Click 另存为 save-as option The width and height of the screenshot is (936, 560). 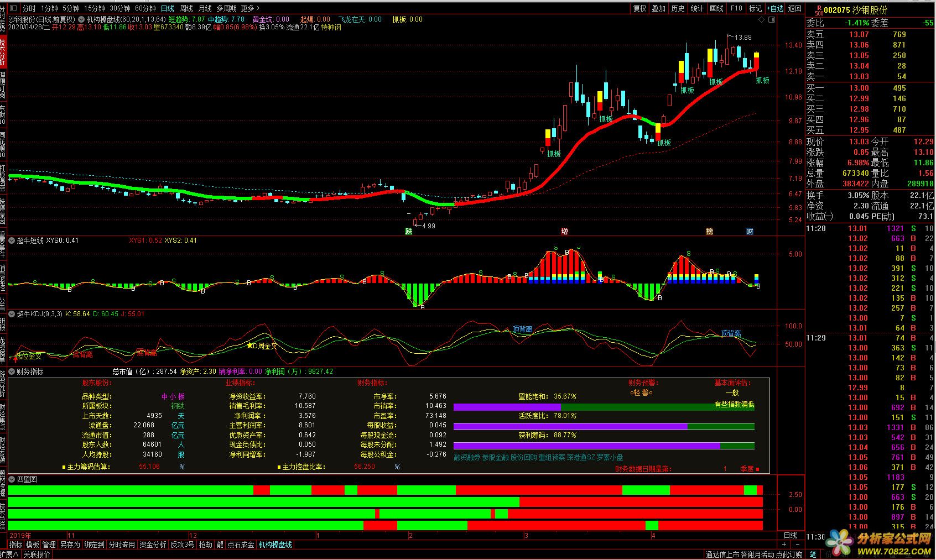point(70,545)
